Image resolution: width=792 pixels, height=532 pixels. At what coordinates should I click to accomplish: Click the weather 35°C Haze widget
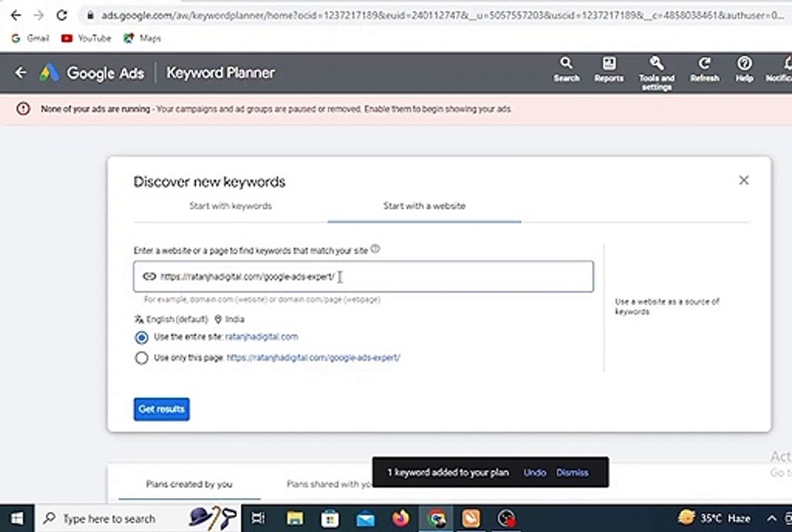pos(714,518)
